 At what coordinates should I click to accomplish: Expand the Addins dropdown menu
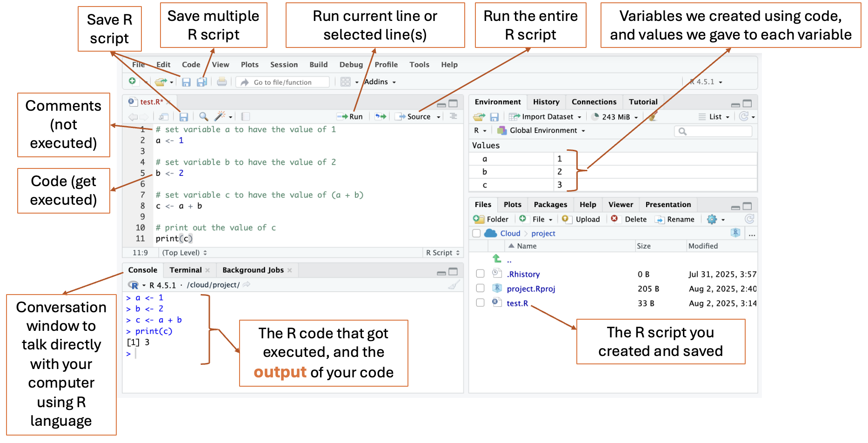380,82
